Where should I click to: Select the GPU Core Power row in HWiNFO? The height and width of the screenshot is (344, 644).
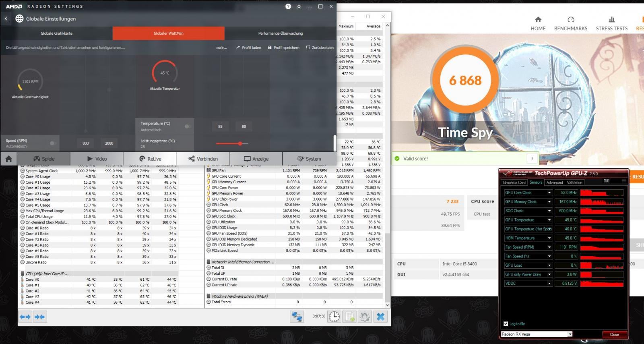coord(293,188)
